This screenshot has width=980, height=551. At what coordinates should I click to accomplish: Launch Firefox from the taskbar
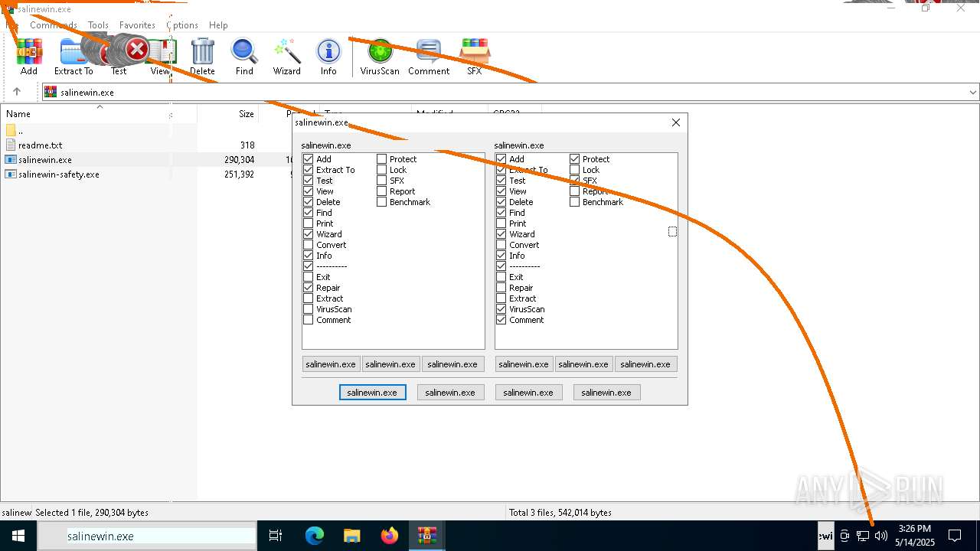(x=389, y=536)
